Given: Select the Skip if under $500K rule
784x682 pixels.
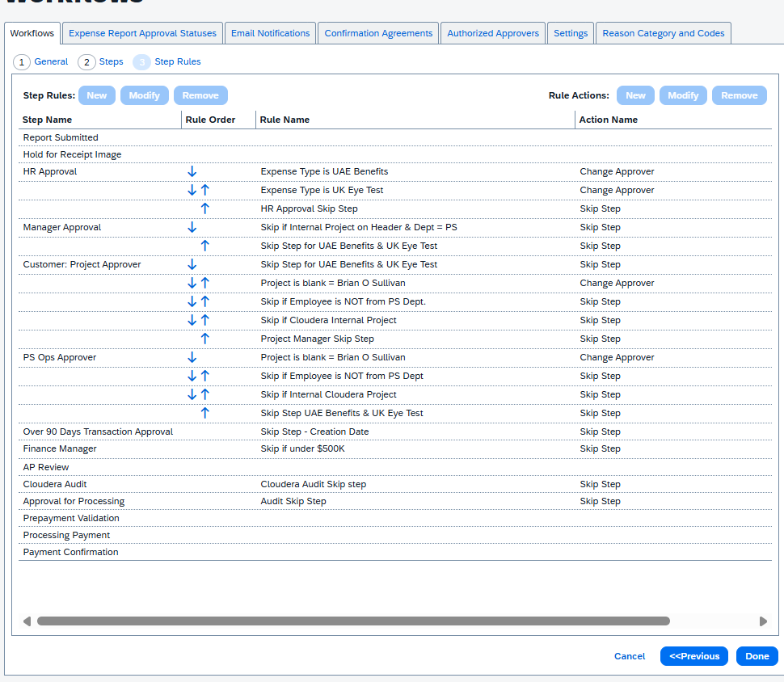Looking at the screenshot, I should point(302,448).
